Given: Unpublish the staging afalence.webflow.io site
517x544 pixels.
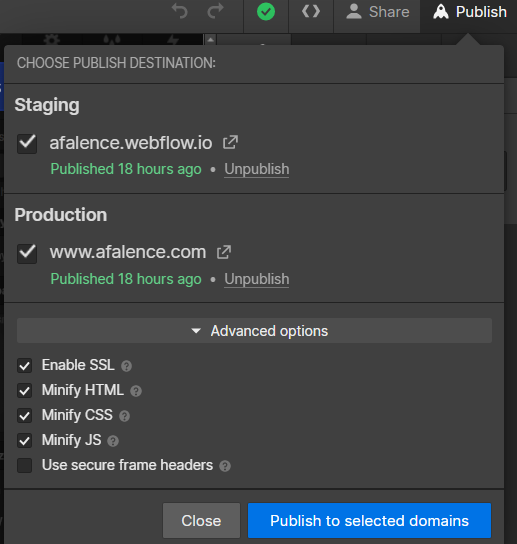Looking at the screenshot, I should (256, 169).
